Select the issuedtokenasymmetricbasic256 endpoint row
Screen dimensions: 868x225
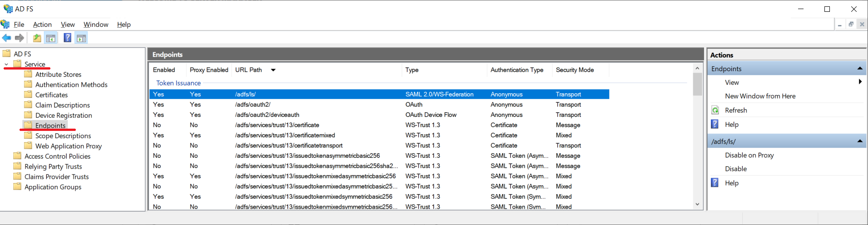pos(379,155)
